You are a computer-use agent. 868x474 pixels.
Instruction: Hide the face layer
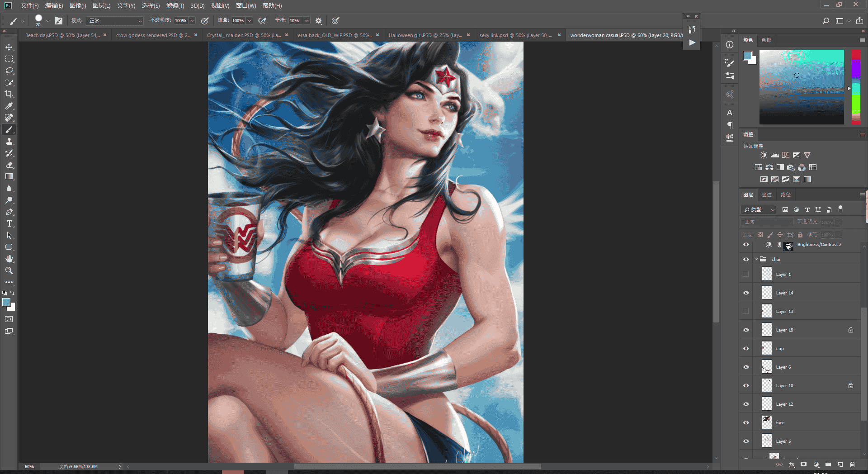pyautogui.click(x=746, y=422)
